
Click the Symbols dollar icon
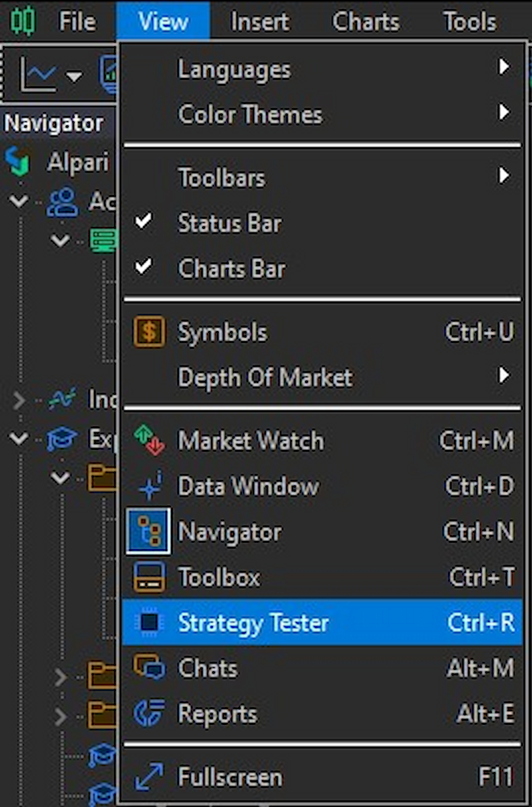tap(149, 332)
